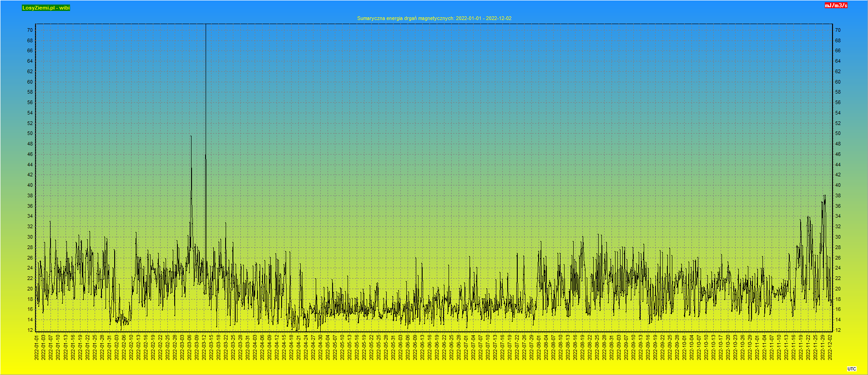Click the 60 label on right axis
The image size is (868, 375).
[x=838, y=82]
